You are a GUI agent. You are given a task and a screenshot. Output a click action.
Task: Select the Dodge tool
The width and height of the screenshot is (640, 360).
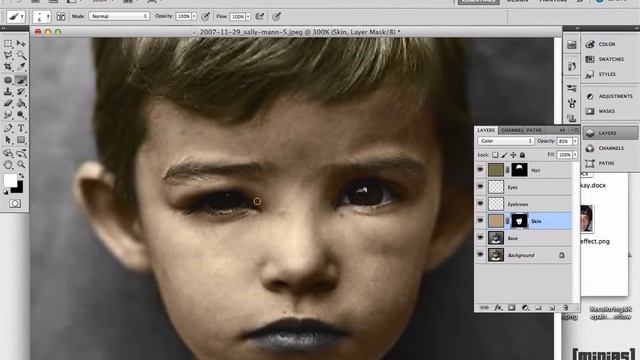click(x=21, y=115)
